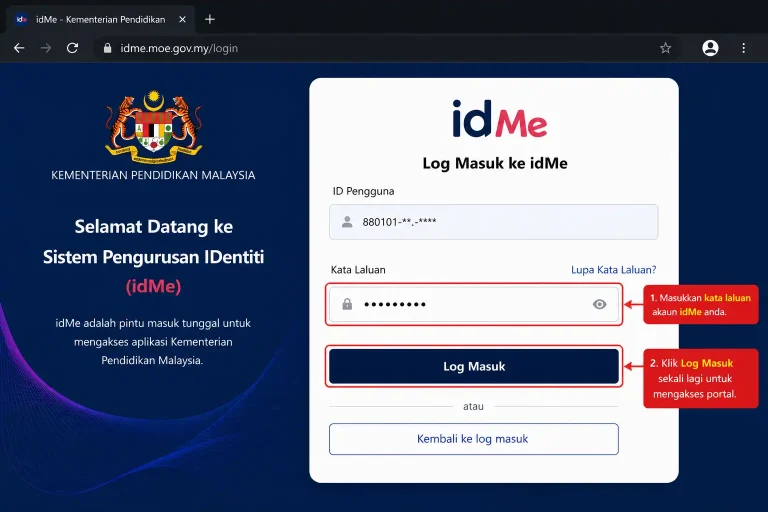Go back with the browser back arrow
The image size is (768, 512).
(x=19, y=48)
